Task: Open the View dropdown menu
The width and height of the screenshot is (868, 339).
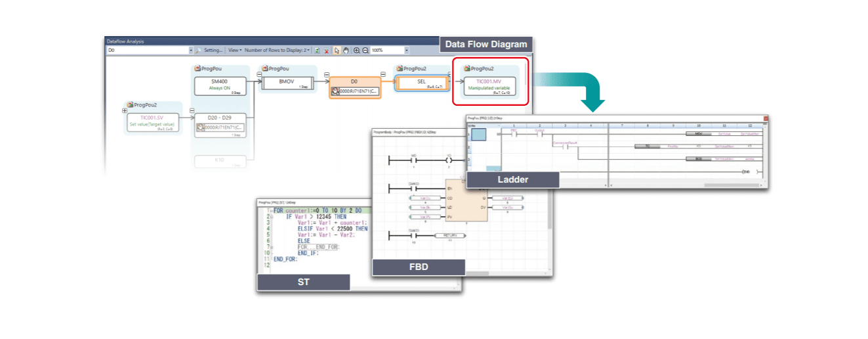Action: [235, 50]
